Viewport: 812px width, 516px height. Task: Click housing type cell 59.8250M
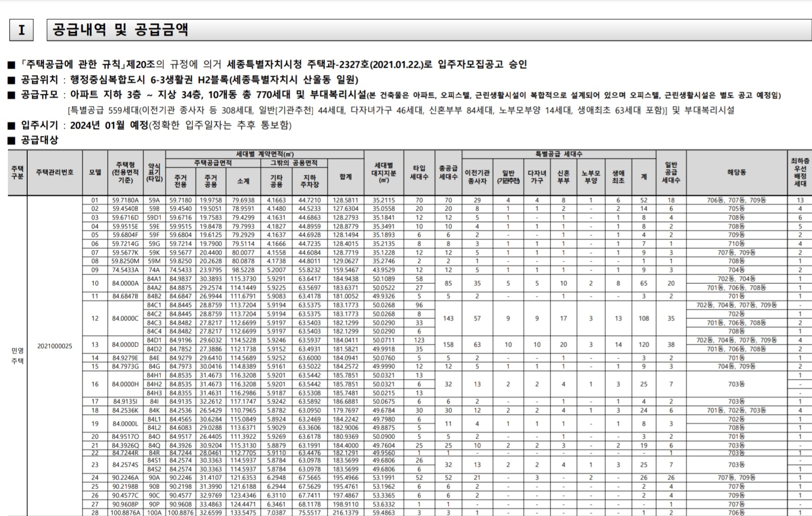(x=126, y=261)
